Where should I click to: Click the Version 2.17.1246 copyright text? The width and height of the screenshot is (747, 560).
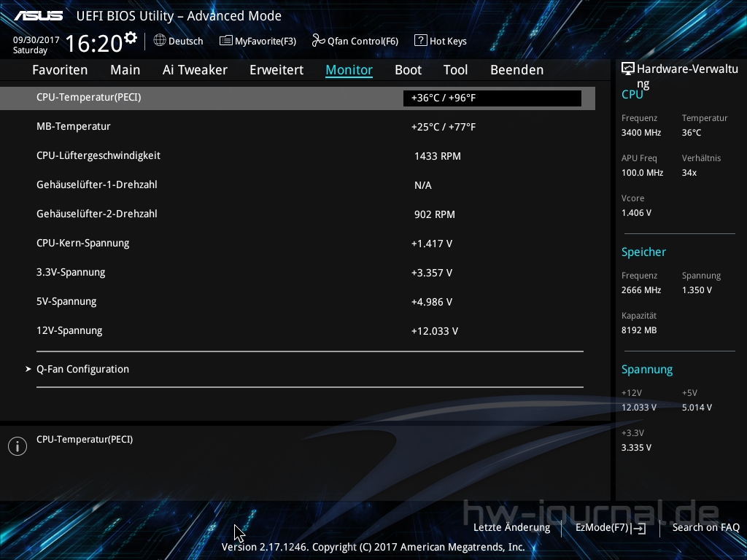tap(373, 547)
